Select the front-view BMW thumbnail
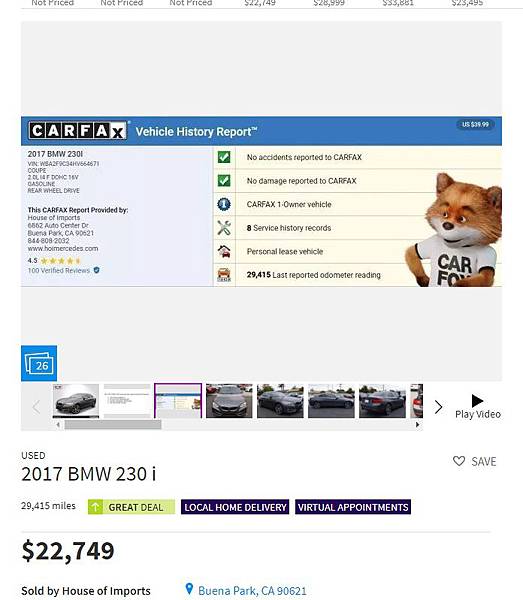The width and height of the screenshot is (523, 600). 229,401
